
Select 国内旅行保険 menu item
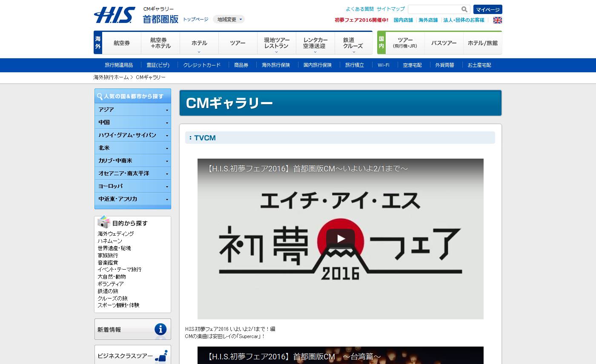(x=318, y=65)
